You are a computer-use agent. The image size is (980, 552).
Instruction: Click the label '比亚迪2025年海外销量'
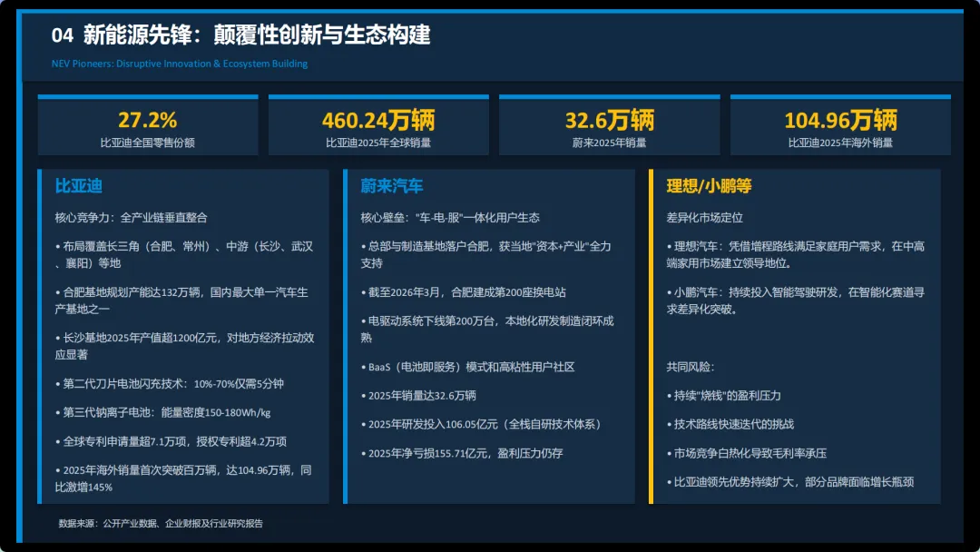point(840,143)
